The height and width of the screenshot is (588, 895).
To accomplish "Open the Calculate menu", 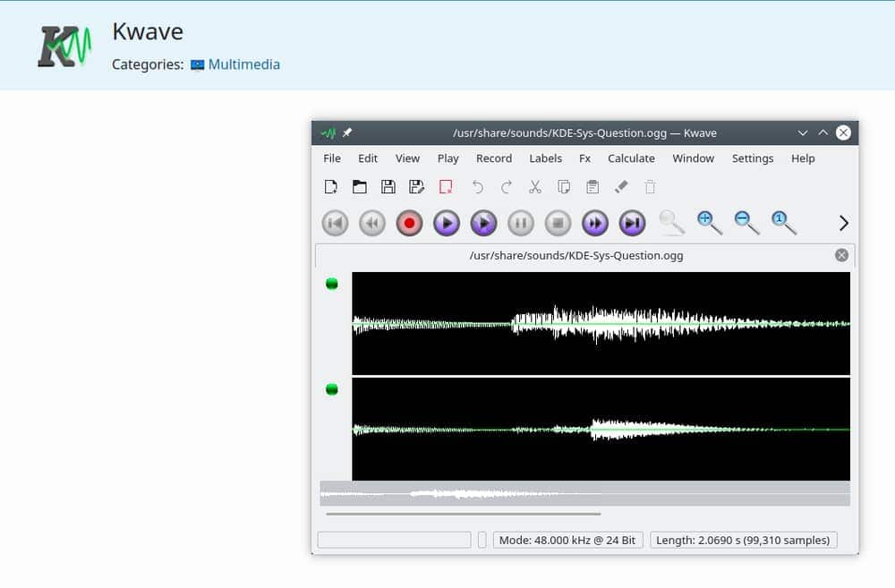I will click(x=631, y=158).
